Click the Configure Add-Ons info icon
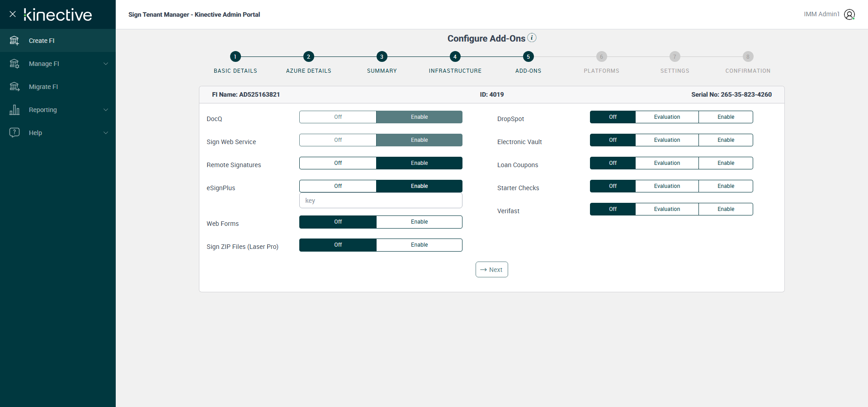The image size is (868, 407). [x=532, y=37]
